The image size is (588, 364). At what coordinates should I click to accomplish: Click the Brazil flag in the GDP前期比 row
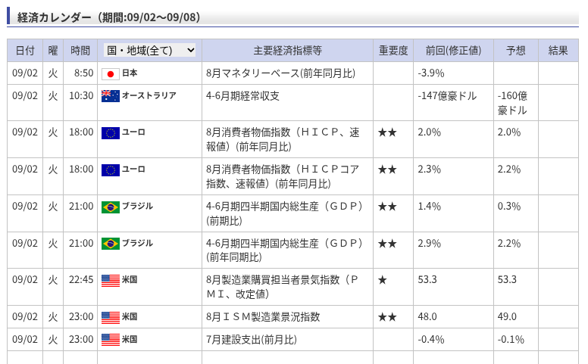point(111,207)
